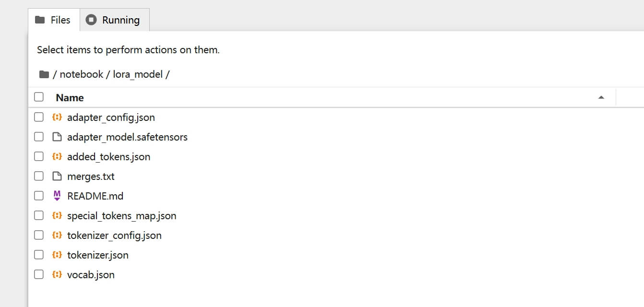Viewport: 644px width, 307px height.
Task: Go to notebook folder in breadcrumb
Action: point(81,74)
